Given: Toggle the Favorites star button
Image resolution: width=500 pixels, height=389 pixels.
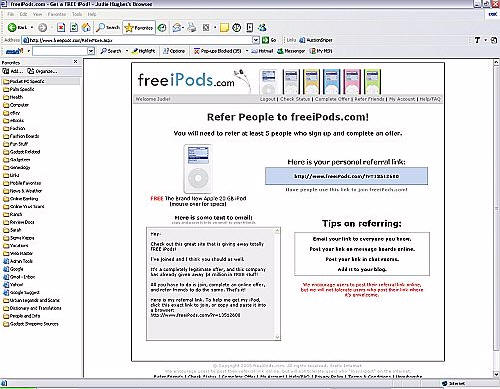Looking at the screenshot, I should point(139,28).
